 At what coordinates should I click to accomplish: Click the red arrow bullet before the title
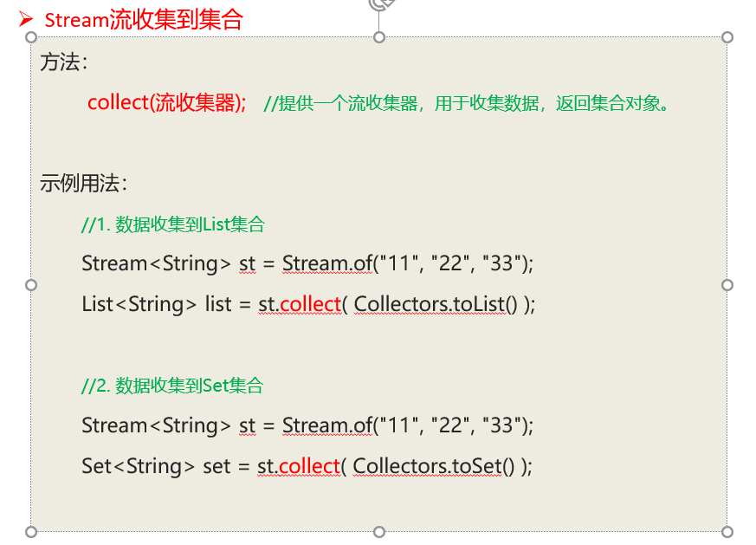26,19
